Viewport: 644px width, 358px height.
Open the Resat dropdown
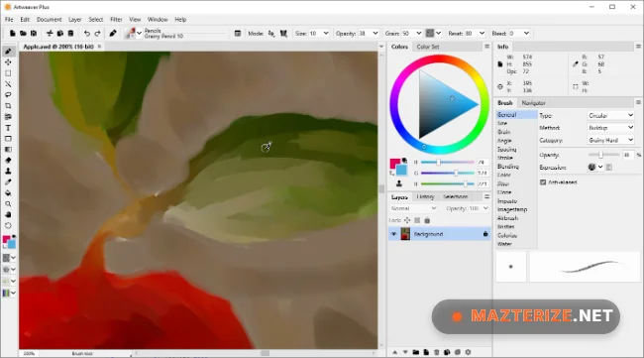[x=482, y=34]
